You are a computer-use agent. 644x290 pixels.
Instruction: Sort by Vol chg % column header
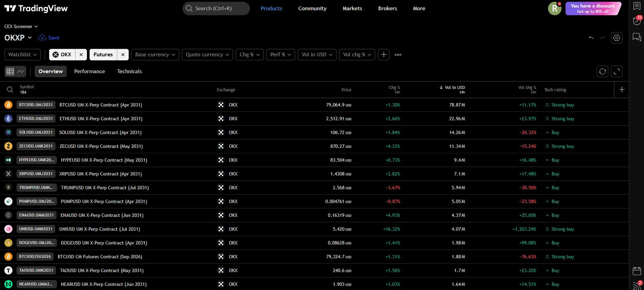[x=527, y=89]
